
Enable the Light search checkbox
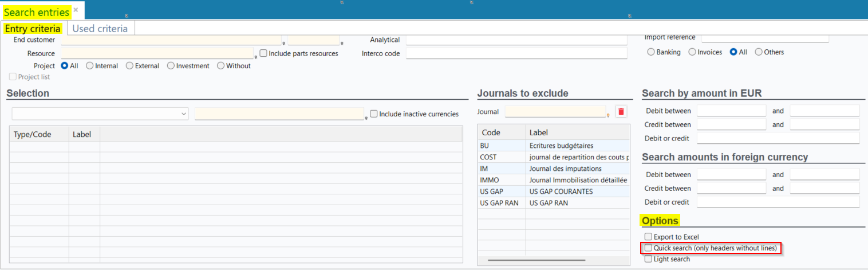tap(648, 259)
